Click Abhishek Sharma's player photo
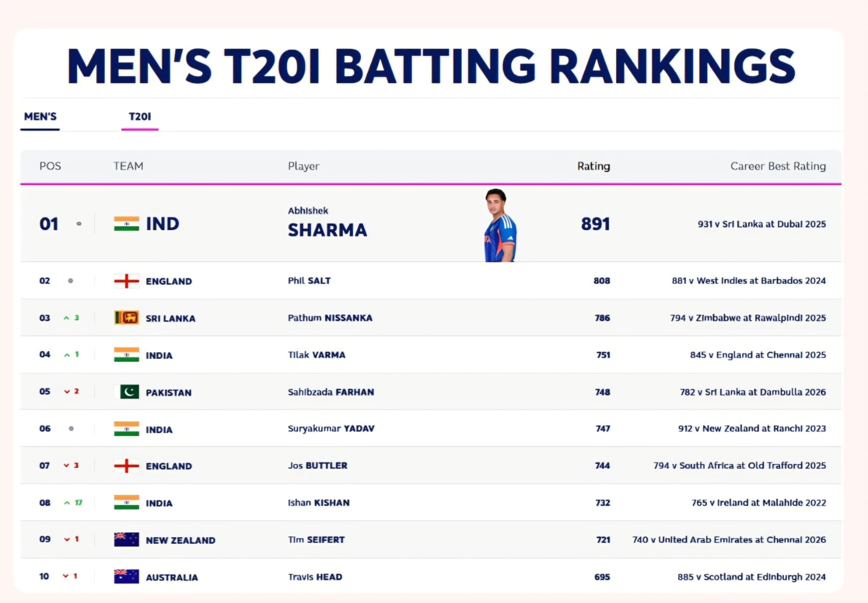Viewport: 868px width, 603px height. pos(500,225)
